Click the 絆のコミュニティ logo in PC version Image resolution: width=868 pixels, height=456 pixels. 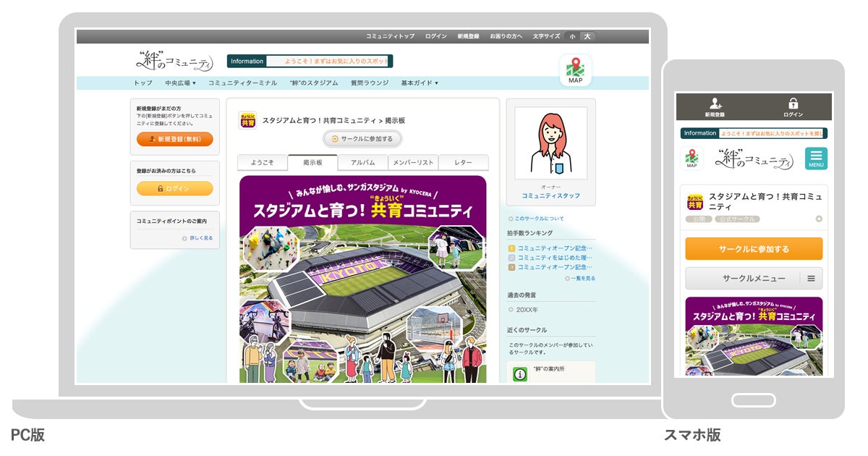[x=174, y=61]
